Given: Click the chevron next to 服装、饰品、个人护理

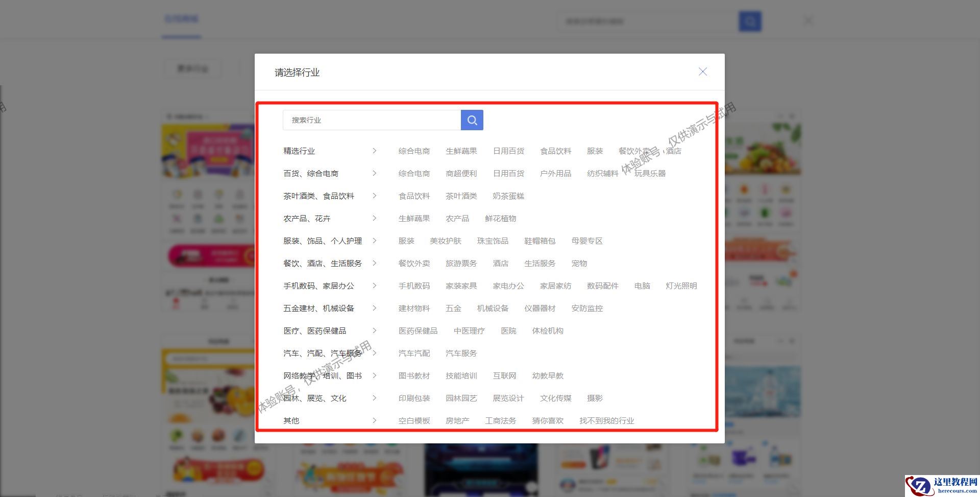Looking at the screenshot, I should (x=374, y=241).
